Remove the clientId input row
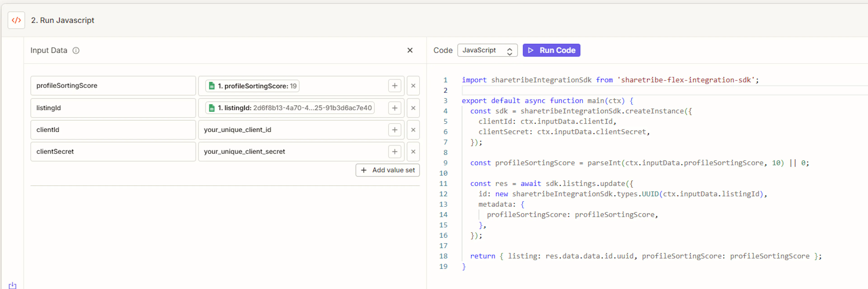 point(413,130)
